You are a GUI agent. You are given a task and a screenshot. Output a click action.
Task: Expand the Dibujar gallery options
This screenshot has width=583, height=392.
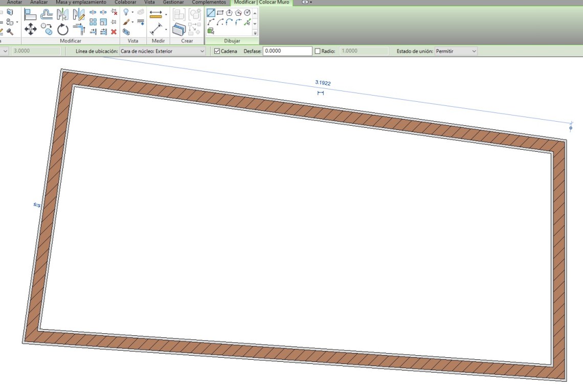[x=255, y=32]
